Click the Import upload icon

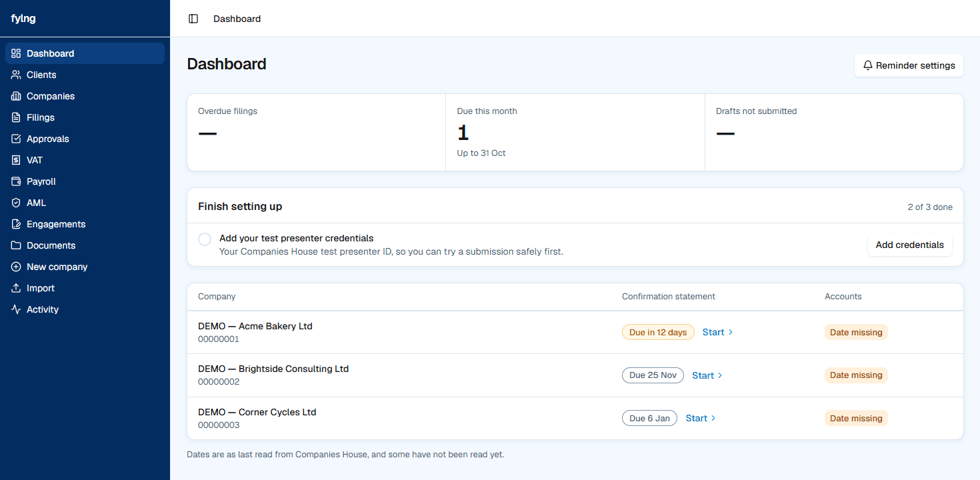click(16, 288)
